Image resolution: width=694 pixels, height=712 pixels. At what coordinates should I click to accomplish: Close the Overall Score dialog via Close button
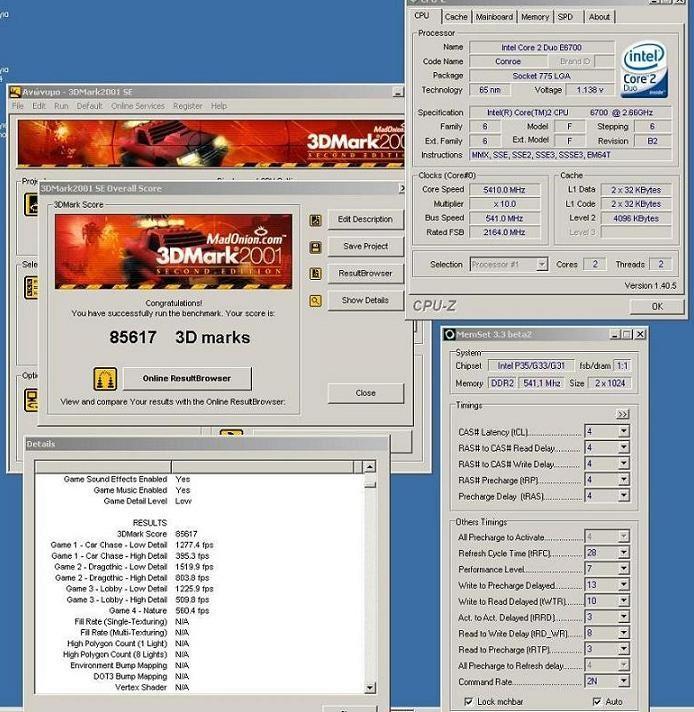(365, 393)
